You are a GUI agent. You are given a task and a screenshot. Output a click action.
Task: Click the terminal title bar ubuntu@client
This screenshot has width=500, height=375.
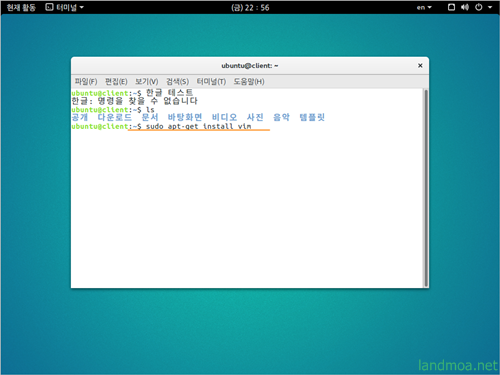tap(250, 66)
